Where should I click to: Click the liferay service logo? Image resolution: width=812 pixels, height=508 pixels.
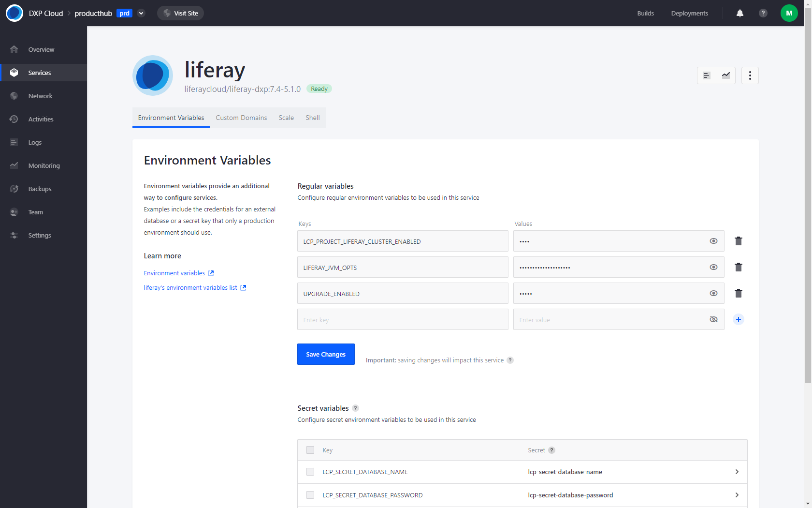point(153,75)
